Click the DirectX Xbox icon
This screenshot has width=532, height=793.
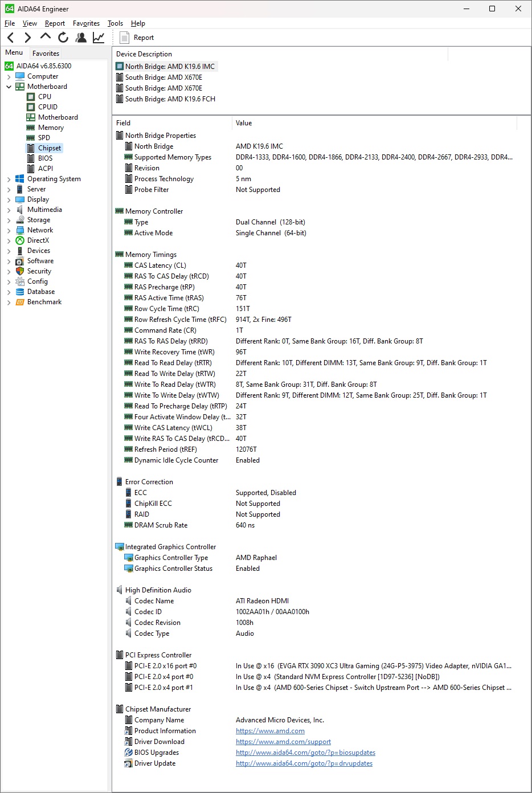tap(20, 240)
